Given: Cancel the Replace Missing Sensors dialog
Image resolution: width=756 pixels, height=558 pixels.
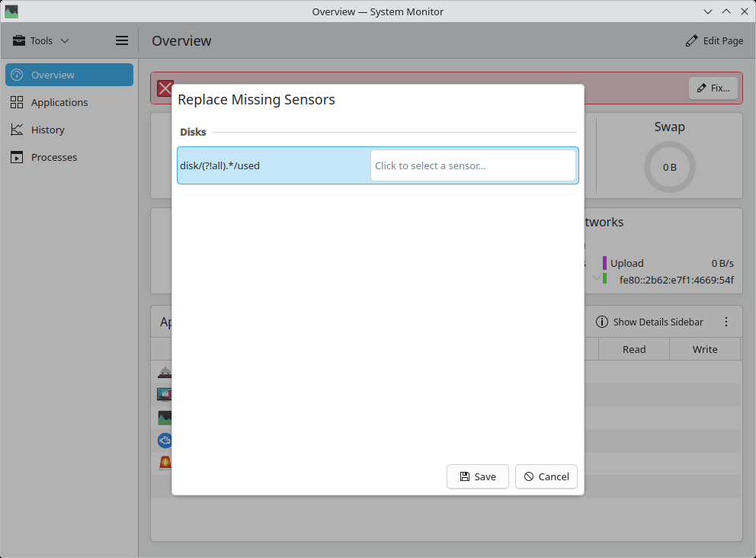Looking at the screenshot, I should (x=546, y=476).
